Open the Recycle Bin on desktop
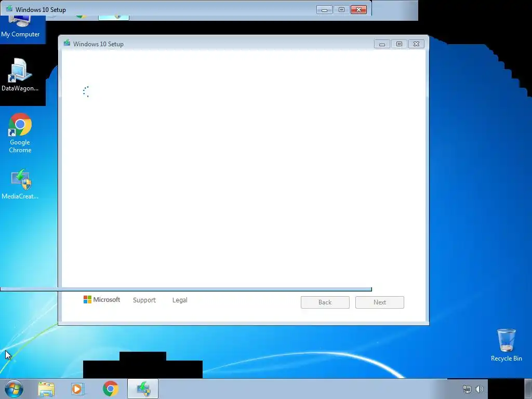This screenshot has width=532, height=399. coord(506,345)
